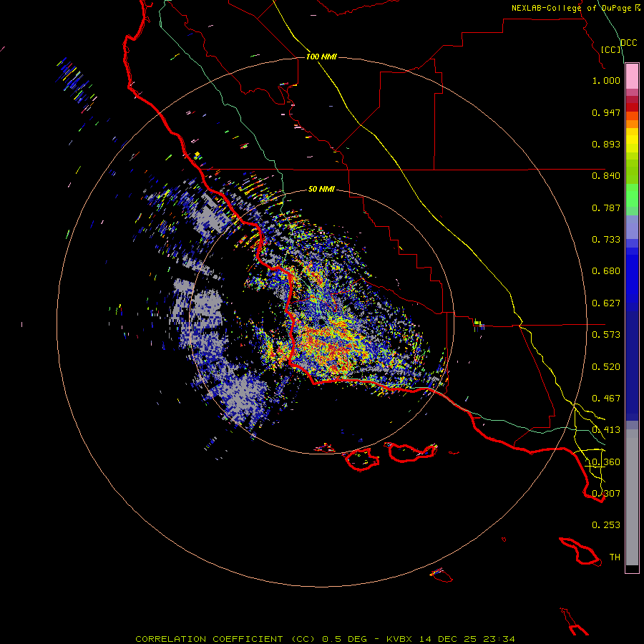Select the 0.520 scale value
The width and height of the screenshot is (644, 644).
point(606,367)
